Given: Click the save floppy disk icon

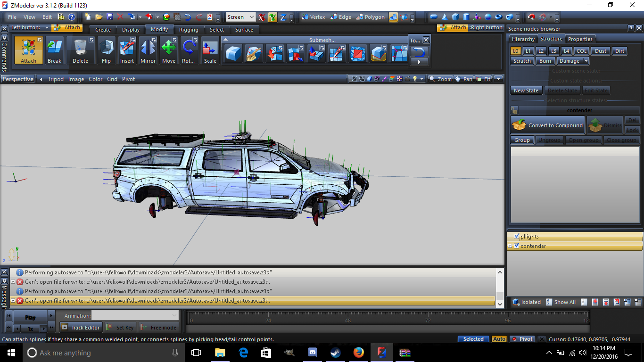Looking at the screenshot, I should [x=109, y=17].
